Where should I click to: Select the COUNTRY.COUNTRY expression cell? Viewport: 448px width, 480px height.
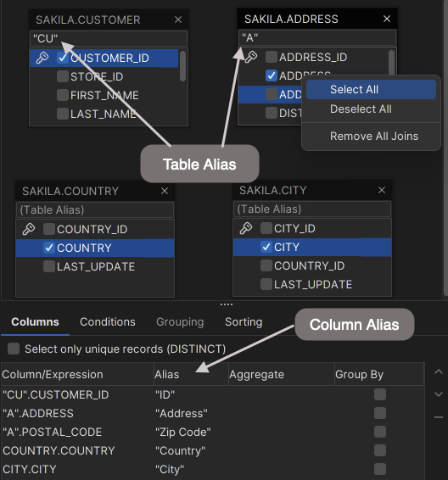point(77,450)
